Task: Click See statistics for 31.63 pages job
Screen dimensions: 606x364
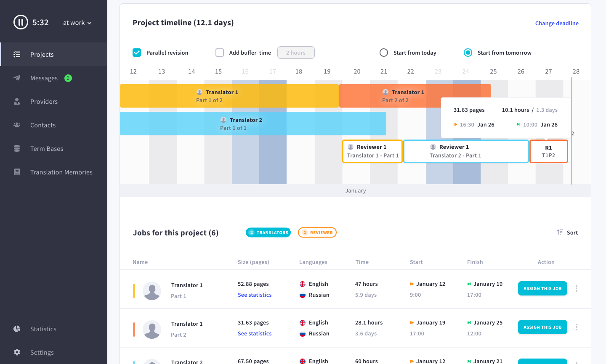Action: pos(255,334)
